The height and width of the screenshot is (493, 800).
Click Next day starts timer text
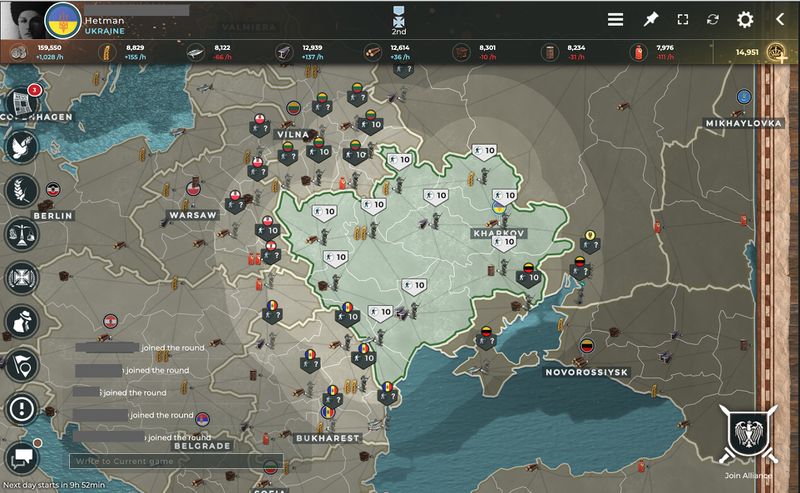click(x=54, y=485)
